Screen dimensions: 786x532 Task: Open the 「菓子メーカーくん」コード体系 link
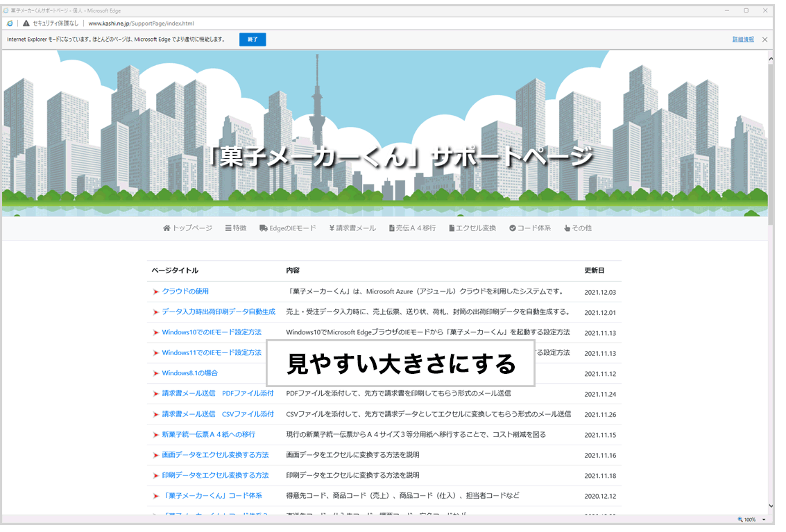[212, 496]
